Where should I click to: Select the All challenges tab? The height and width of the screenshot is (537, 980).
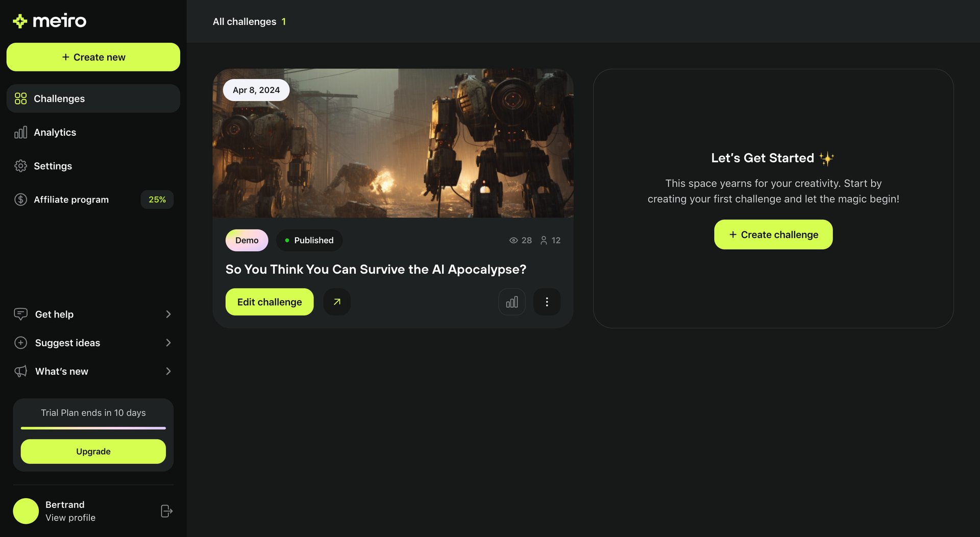click(x=244, y=21)
